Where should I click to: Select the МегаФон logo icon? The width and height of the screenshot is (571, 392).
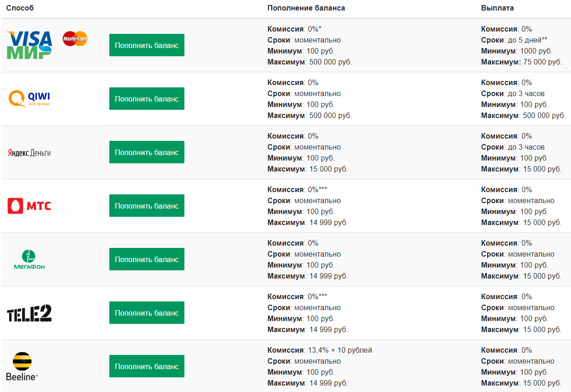[29, 259]
